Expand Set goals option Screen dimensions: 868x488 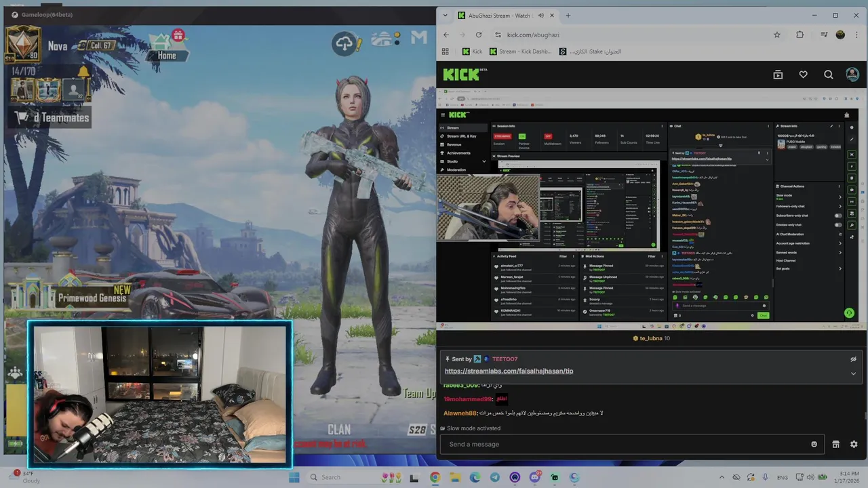click(x=840, y=268)
